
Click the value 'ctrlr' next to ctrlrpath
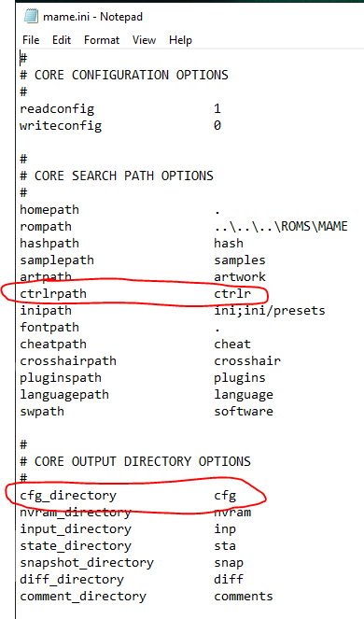pyautogui.click(x=232, y=294)
